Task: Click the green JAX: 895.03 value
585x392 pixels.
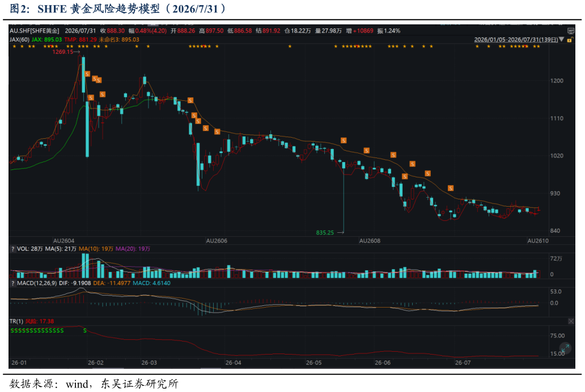Action: click(46, 40)
